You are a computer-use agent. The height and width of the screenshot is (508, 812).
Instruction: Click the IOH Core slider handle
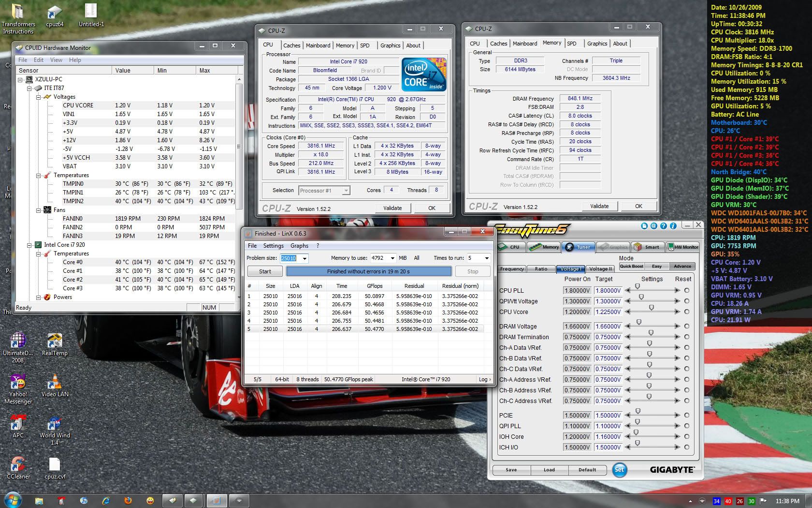point(636,433)
